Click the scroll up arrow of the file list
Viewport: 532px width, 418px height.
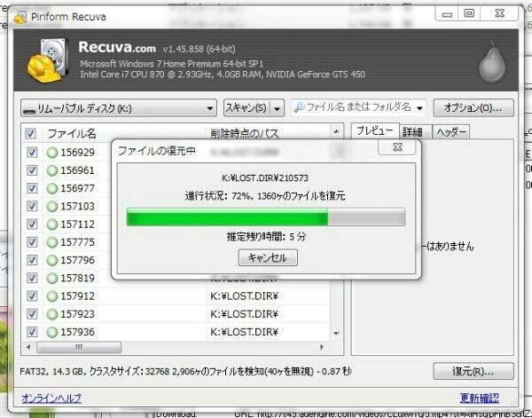[x=336, y=131]
